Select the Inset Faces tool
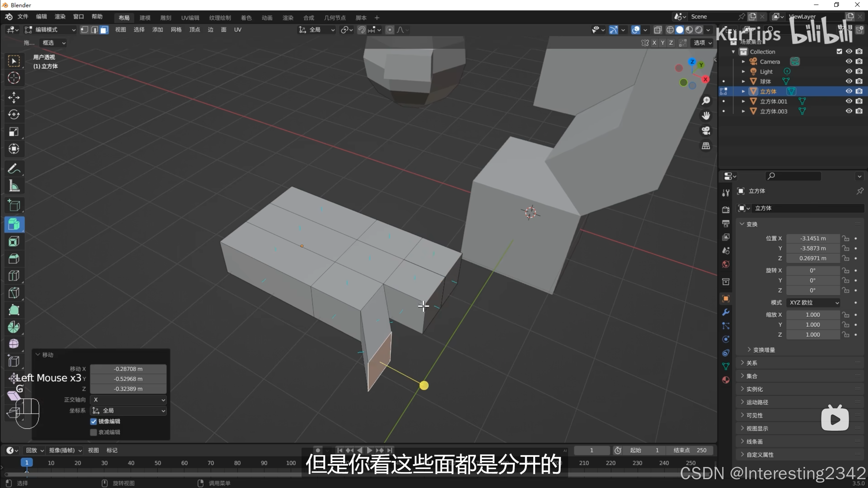 click(14, 242)
